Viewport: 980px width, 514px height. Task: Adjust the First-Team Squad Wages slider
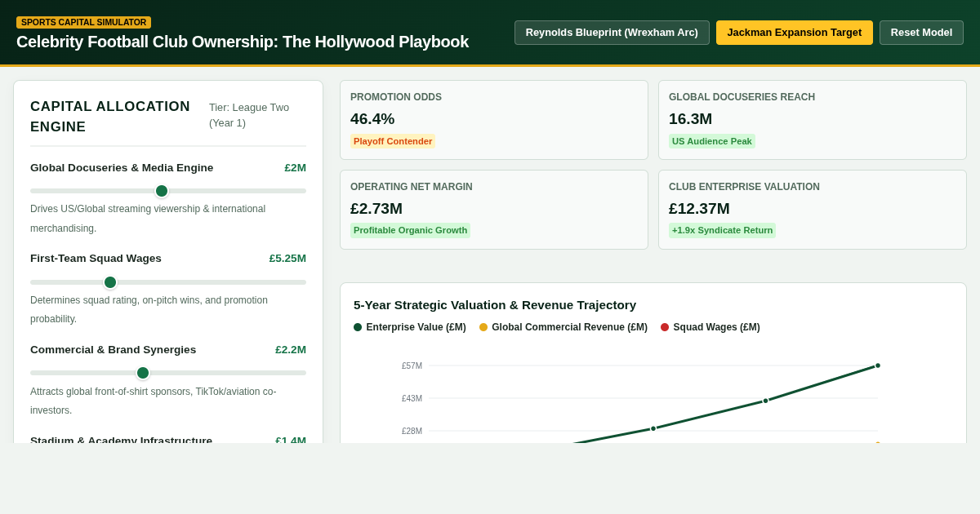tap(168, 282)
